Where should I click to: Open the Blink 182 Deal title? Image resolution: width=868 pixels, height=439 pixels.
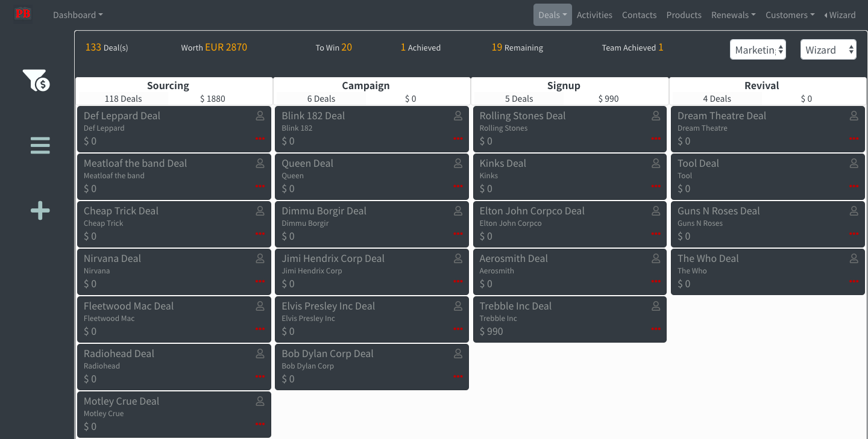[x=313, y=116]
